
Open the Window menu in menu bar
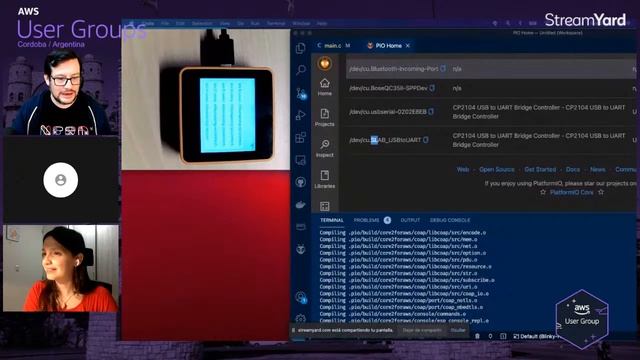(301, 23)
